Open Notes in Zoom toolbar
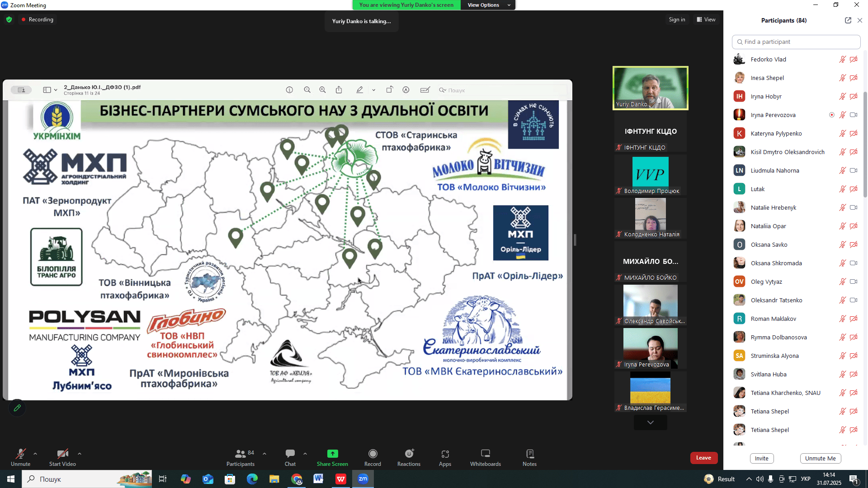The height and width of the screenshot is (488, 868). click(529, 457)
